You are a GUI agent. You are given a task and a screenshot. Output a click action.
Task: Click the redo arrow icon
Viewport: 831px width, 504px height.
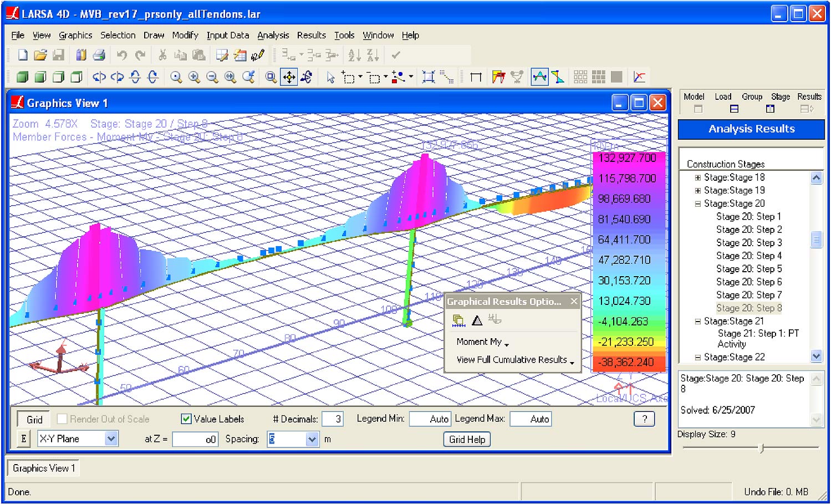pyautogui.click(x=140, y=55)
